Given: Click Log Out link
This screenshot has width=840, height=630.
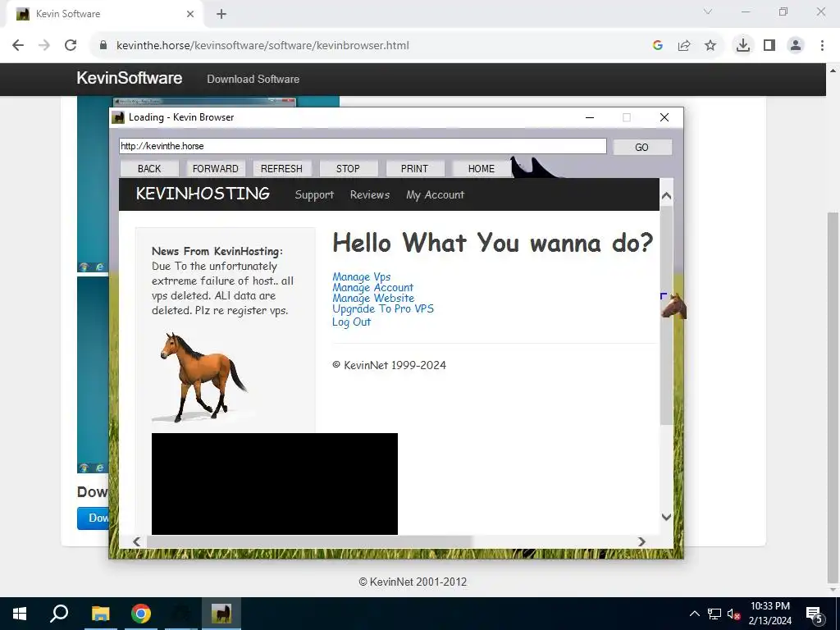Looking at the screenshot, I should tap(351, 322).
